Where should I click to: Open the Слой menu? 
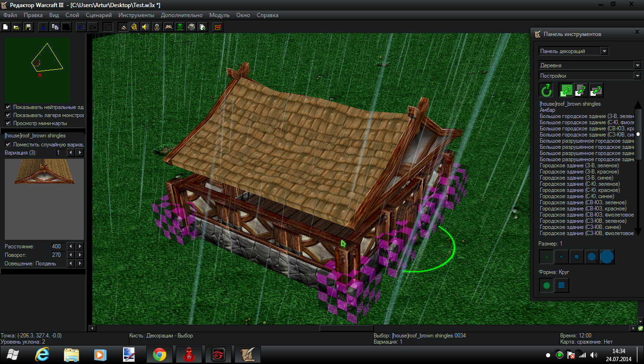(x=72, y=15)
